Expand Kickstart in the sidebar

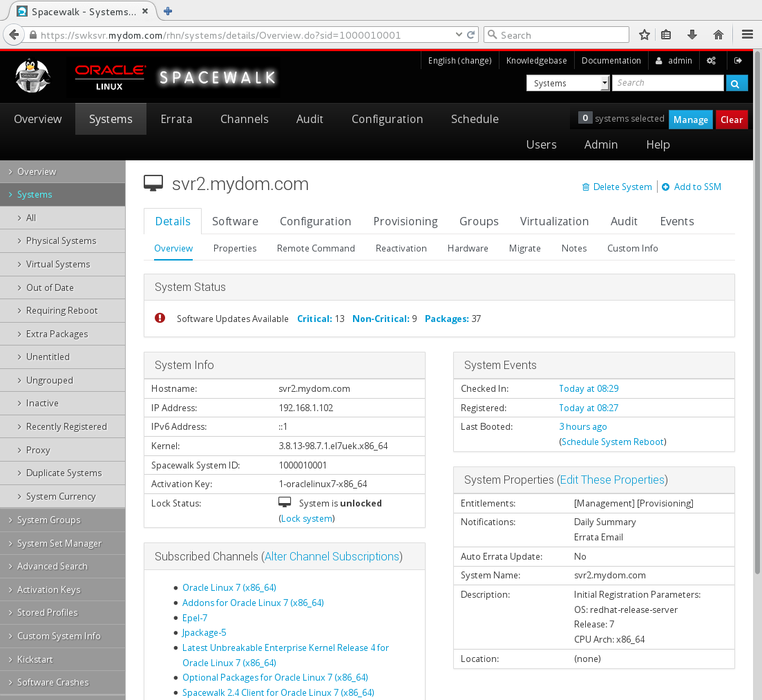point(63,659)
